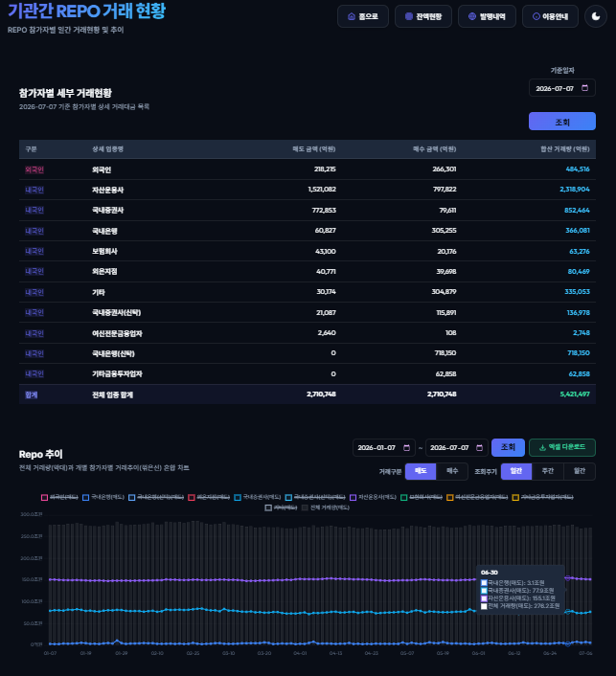This screenshot has height=676, width=616.
Task: Open calendar picker for 기준일자 date field
Action: [584, 88]
